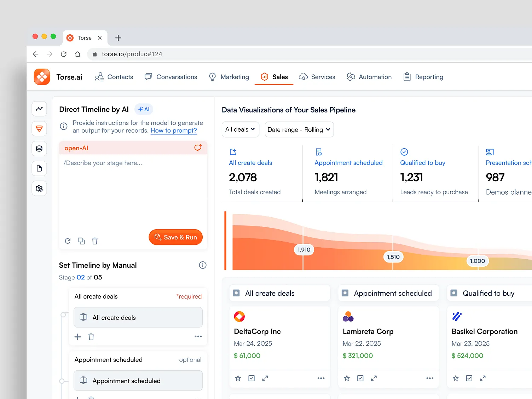
Task: Star the DeltaCorp Inc deal card
Action: click(x=238, y=378)
